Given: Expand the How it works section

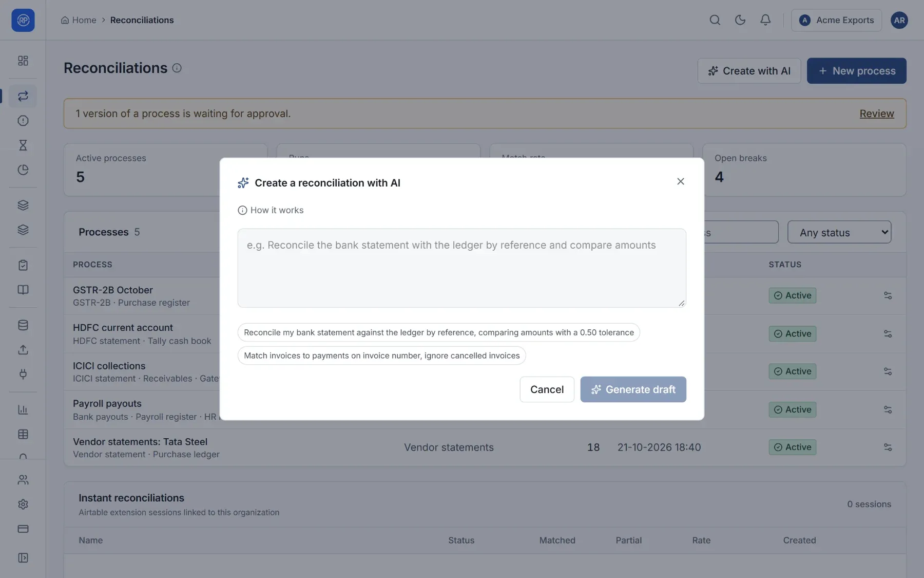Looking at the screenshot, I should [x=271, y=210].
